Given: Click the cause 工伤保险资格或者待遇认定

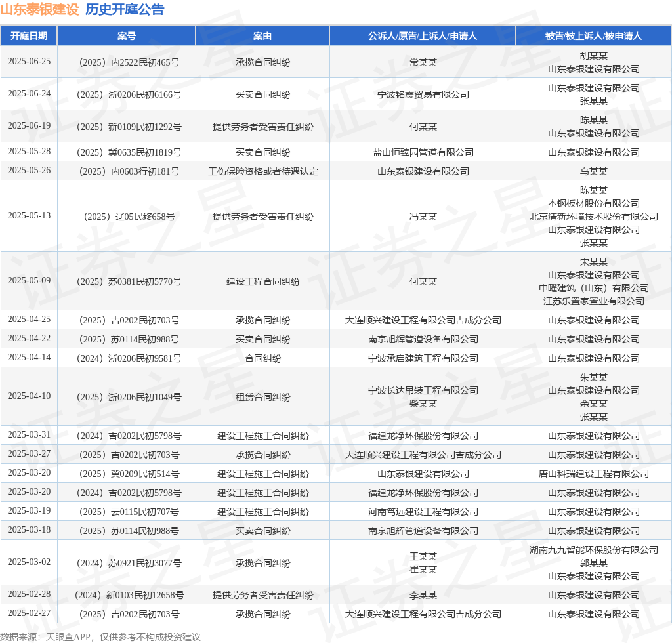Looking at the screenshot, I should click(262, 171).
